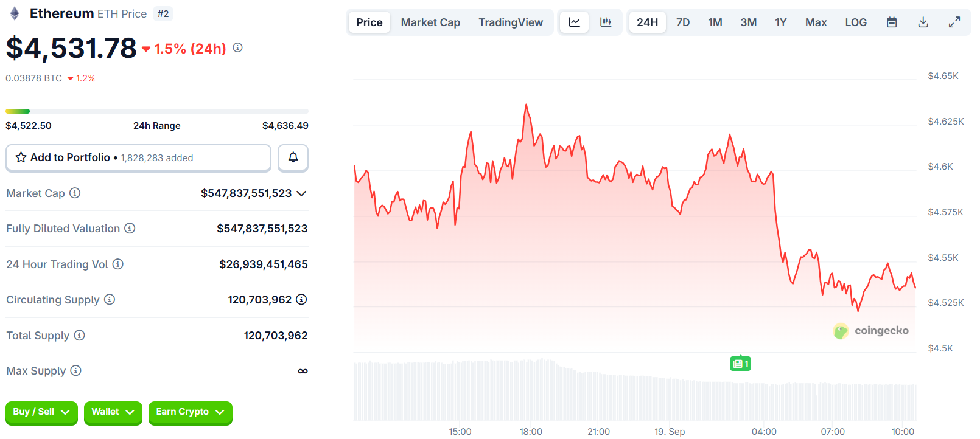Select the Market Cap chart tab
Viewport: 980px width, 439px height.
[430, 22]
